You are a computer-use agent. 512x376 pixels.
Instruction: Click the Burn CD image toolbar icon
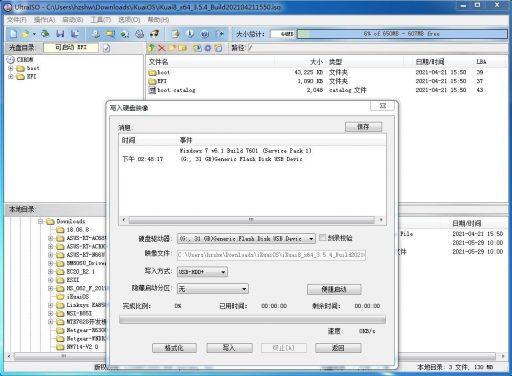[x=154, y=34]
